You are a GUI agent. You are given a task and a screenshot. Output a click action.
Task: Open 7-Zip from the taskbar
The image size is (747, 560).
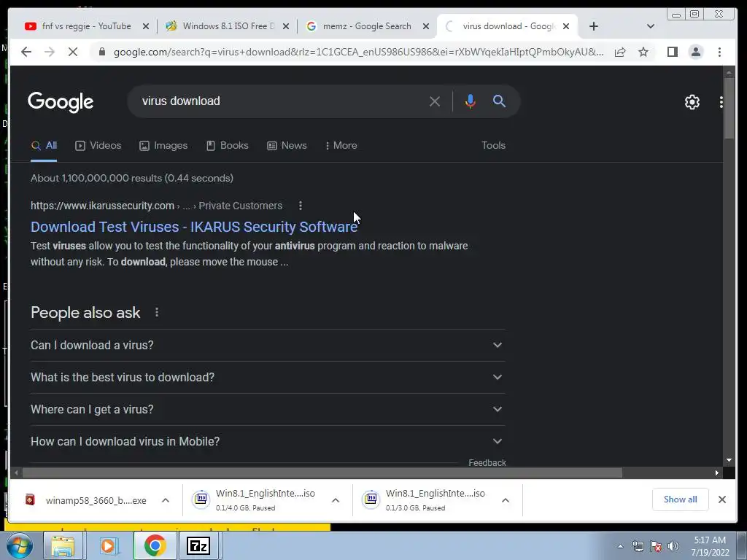pyautogui.click(x=198, y=545)
